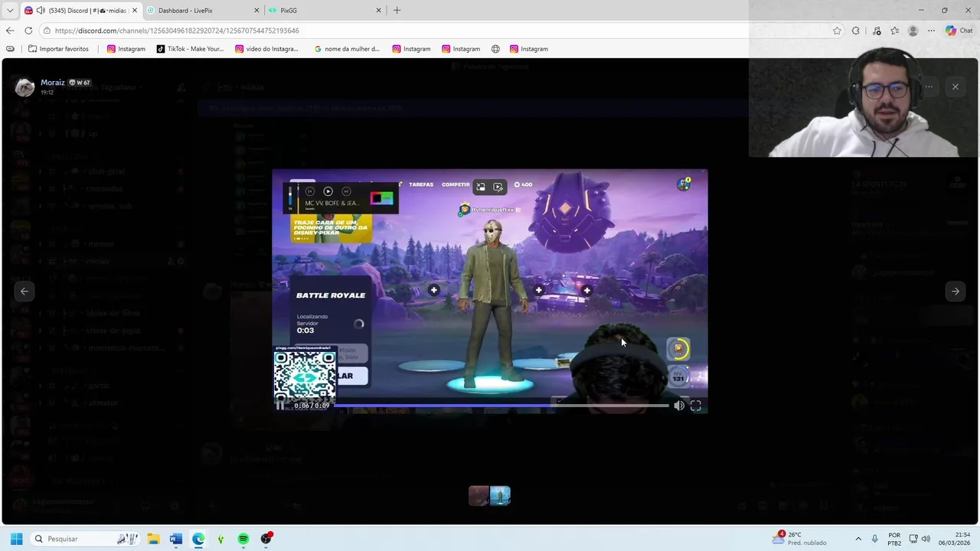
Task: Open Spotify from the taskbar
Action: click(243, 539)
